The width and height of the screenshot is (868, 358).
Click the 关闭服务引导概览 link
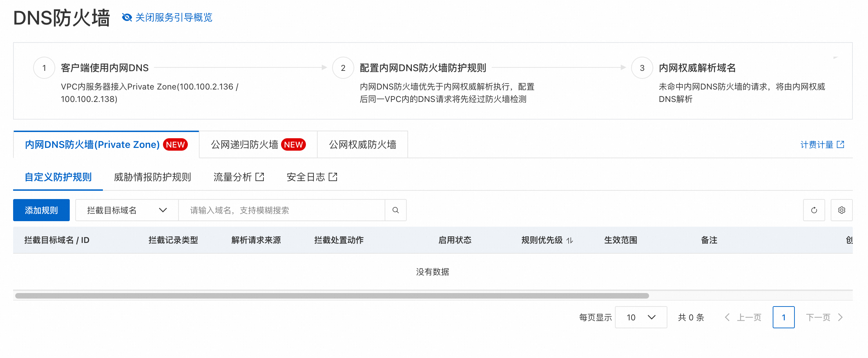point(174,17)
